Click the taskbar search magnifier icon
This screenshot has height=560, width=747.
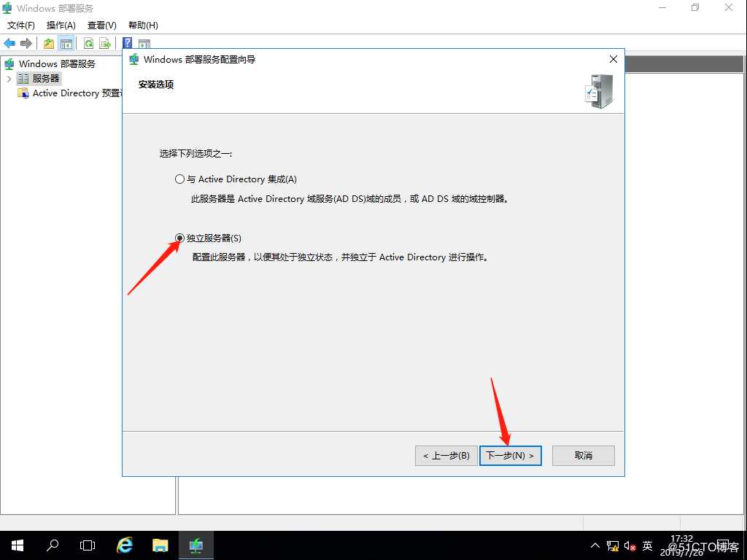53,545
